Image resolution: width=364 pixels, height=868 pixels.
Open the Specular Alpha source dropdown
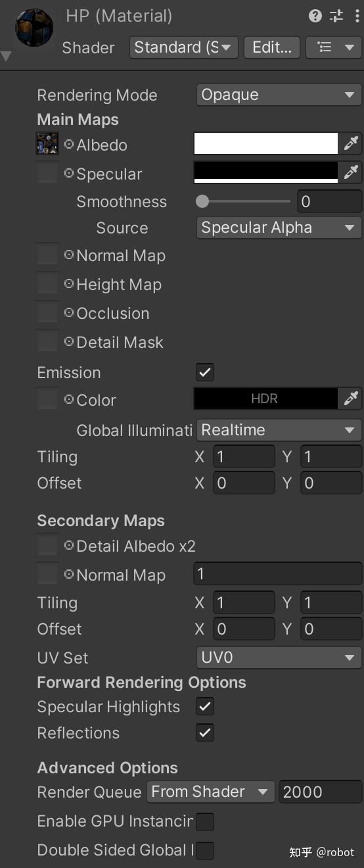(279, 228)
